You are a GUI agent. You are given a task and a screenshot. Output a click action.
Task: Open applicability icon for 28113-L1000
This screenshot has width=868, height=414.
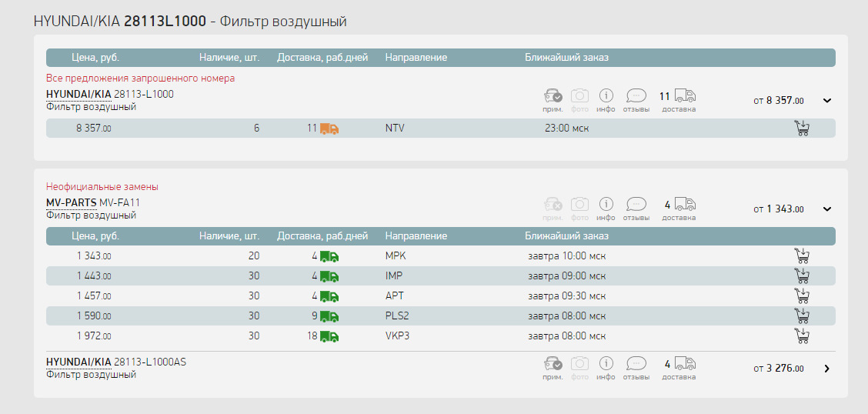click(553, 96)
